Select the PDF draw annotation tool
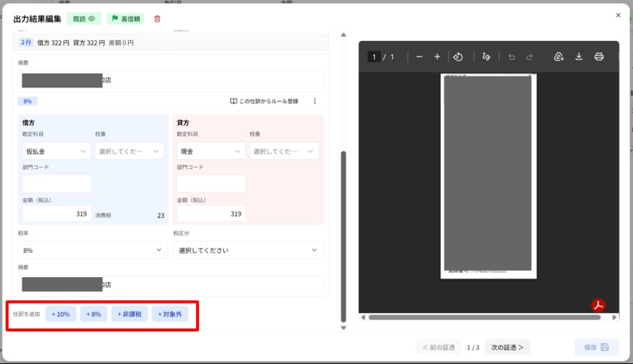Image resolution: width=633 pixels, height=364 pixels. [486, 57]
